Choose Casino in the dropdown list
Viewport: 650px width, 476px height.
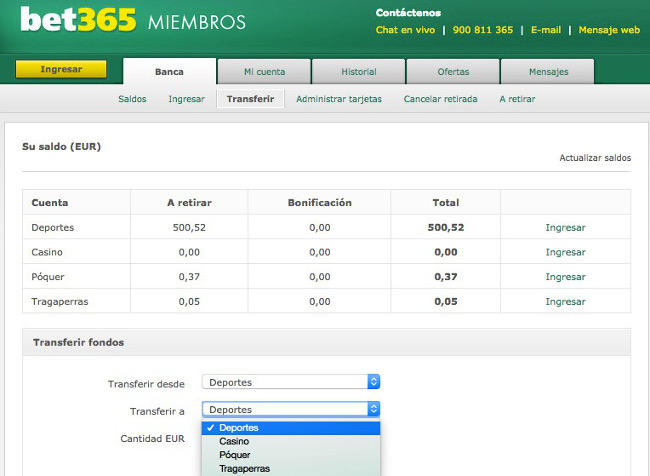[291, 442]
